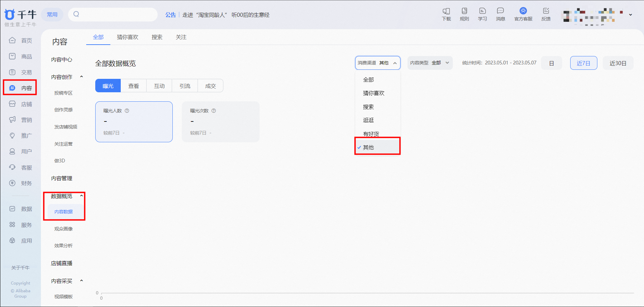Open 效果分析 menu item
This screenshot has height=307, width=644.
click(x=63, y=246)
